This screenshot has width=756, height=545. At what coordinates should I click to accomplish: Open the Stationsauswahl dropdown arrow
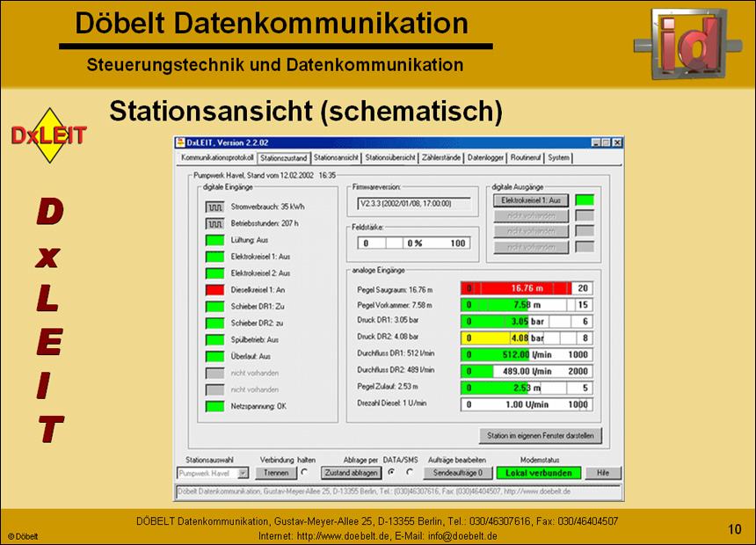[x=244, y=473]
